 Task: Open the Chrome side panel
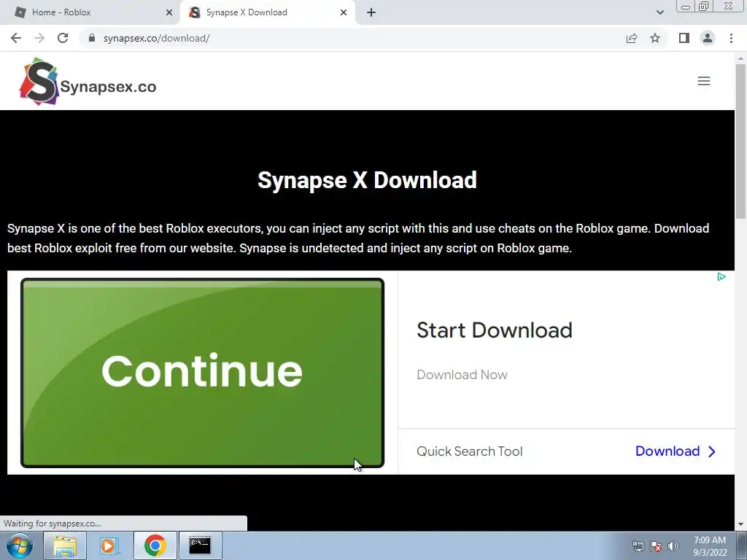tap(684, 38)
